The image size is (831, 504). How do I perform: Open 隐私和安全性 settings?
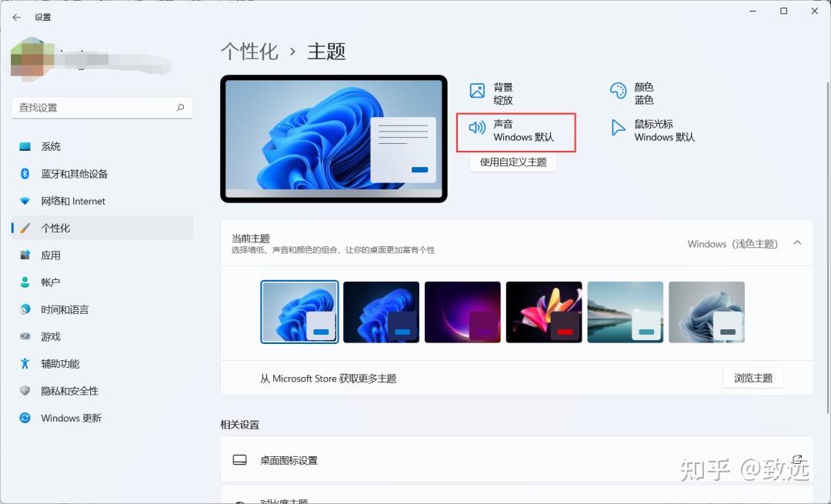pos(102,391)
